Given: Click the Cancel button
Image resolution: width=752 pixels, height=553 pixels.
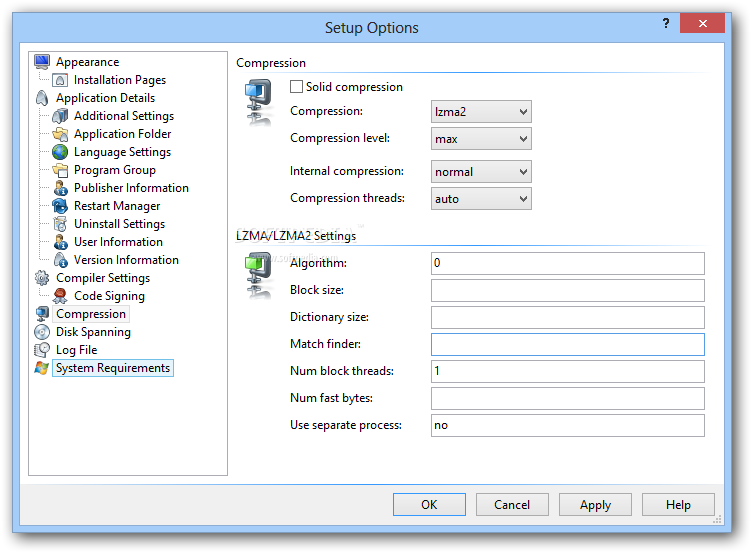Looking at the screenshot, I should point(512,505).
